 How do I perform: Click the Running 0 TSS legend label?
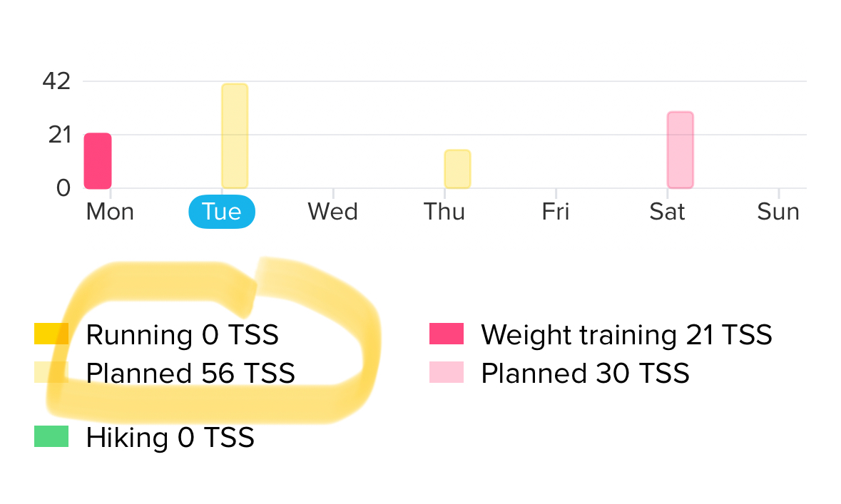(183, 335)
